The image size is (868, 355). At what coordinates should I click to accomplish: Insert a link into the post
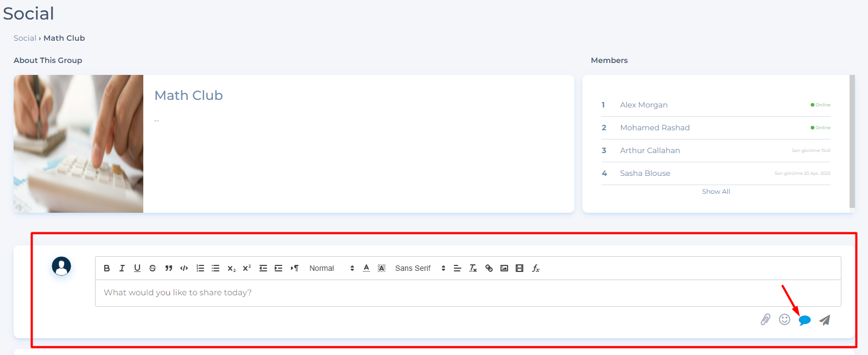tap(489, 268)
